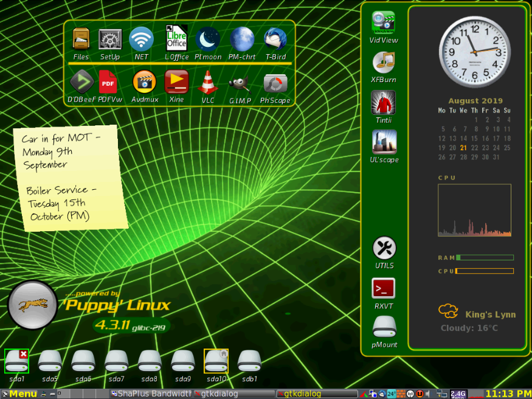
Task: Launch Thunderbird via the T-Bird icon
Action: point(275,39)
